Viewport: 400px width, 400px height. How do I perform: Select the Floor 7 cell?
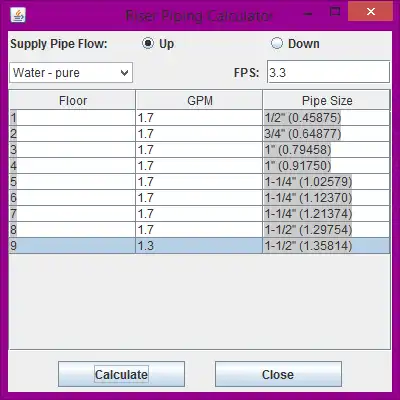[x=72, y=214]
